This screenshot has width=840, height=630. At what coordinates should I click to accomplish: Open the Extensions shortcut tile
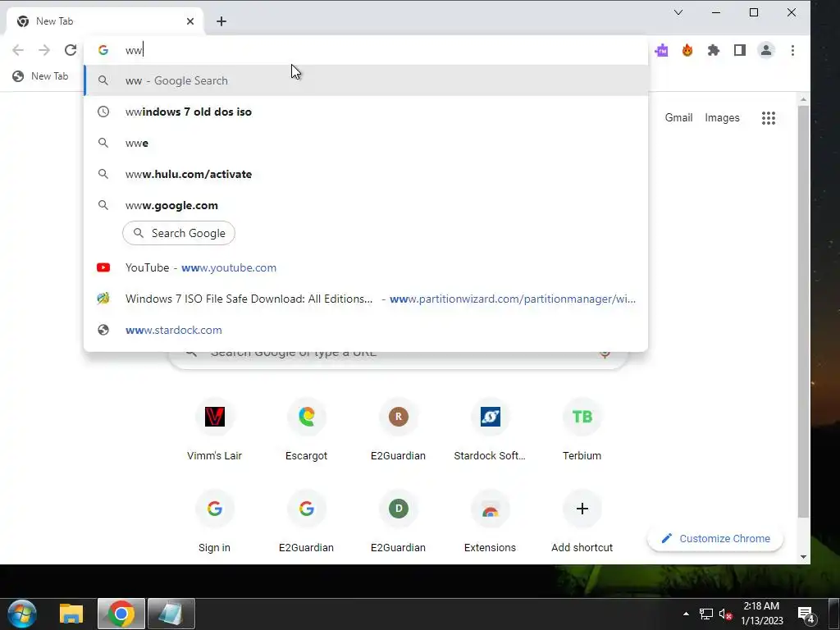(x=491, y=523)
